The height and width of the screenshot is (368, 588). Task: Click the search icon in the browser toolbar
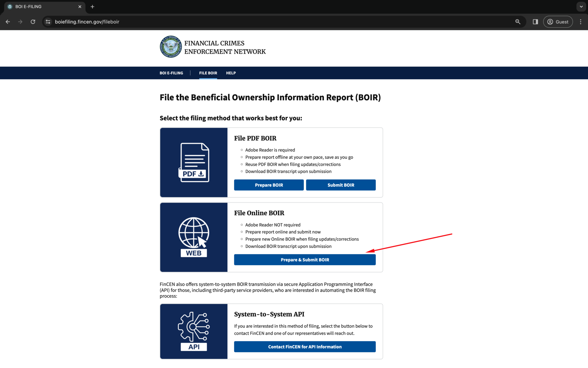pyautogui.click(x=518, y=22)
